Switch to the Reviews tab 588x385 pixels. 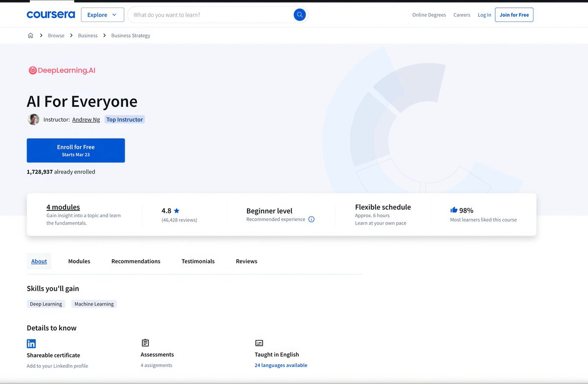246,261
